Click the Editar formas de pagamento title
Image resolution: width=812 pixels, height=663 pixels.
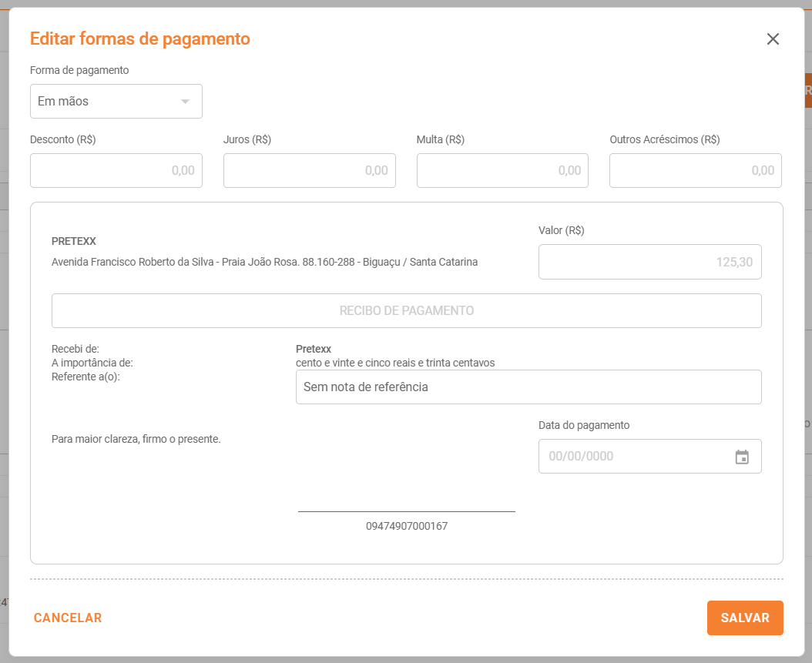click(140, 39)
